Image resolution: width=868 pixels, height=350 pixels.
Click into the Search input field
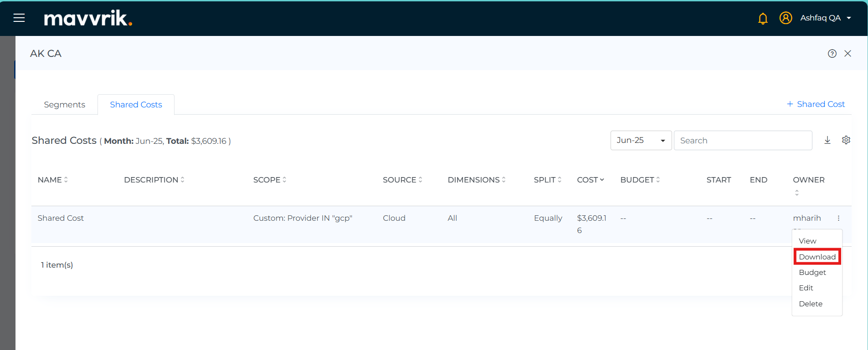coord(743,140)
